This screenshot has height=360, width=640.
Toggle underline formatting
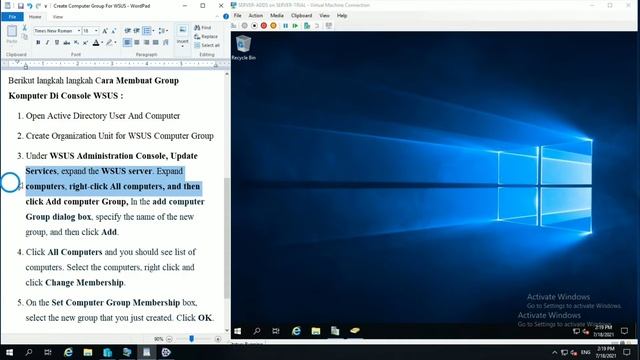57,42
